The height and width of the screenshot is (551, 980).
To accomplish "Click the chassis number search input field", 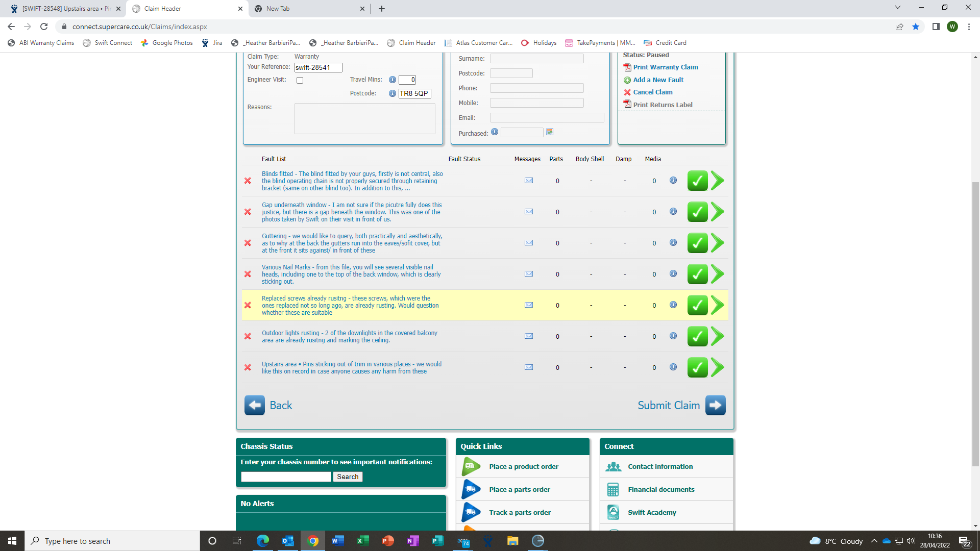I will tap(286, 477).
